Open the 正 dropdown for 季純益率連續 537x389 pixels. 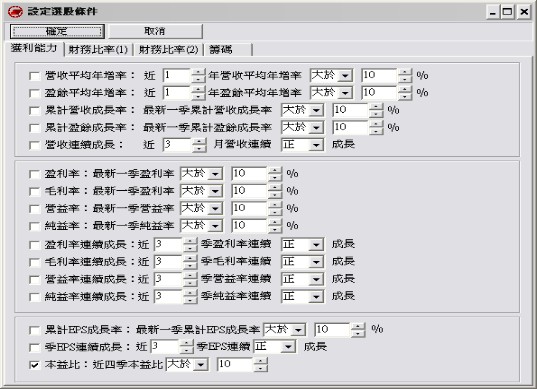click(302, 297)
